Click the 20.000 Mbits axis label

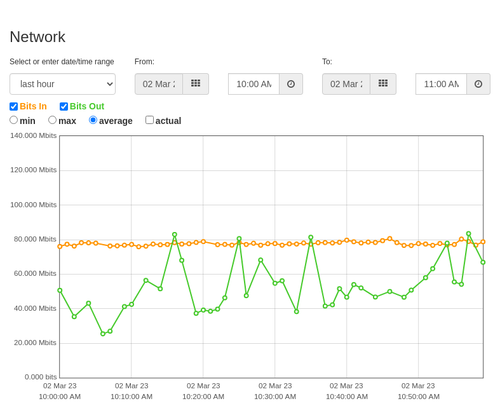coord(35,343)
